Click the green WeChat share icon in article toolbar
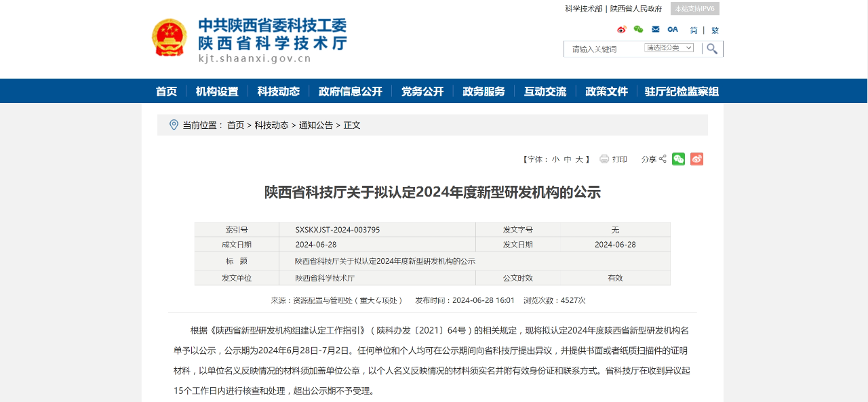 tap(678, 159)
